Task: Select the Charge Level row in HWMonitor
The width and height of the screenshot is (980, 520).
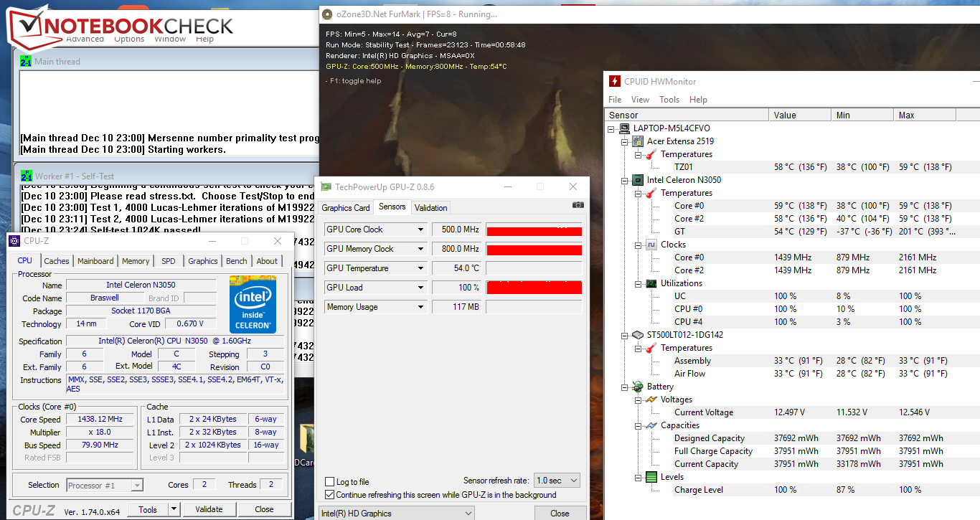Action: 792,490
